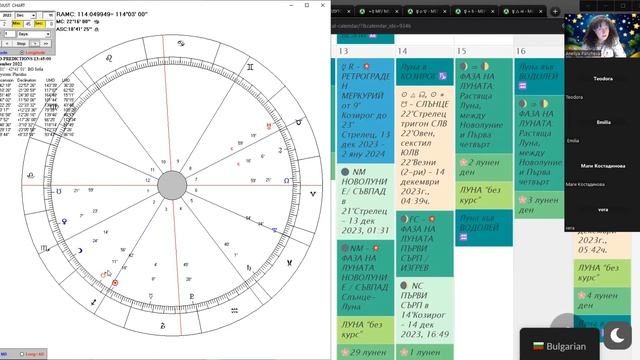This screenshot has width=640, height=360.
Task: Click the year field showing 2023
Action: pos(7,16)
